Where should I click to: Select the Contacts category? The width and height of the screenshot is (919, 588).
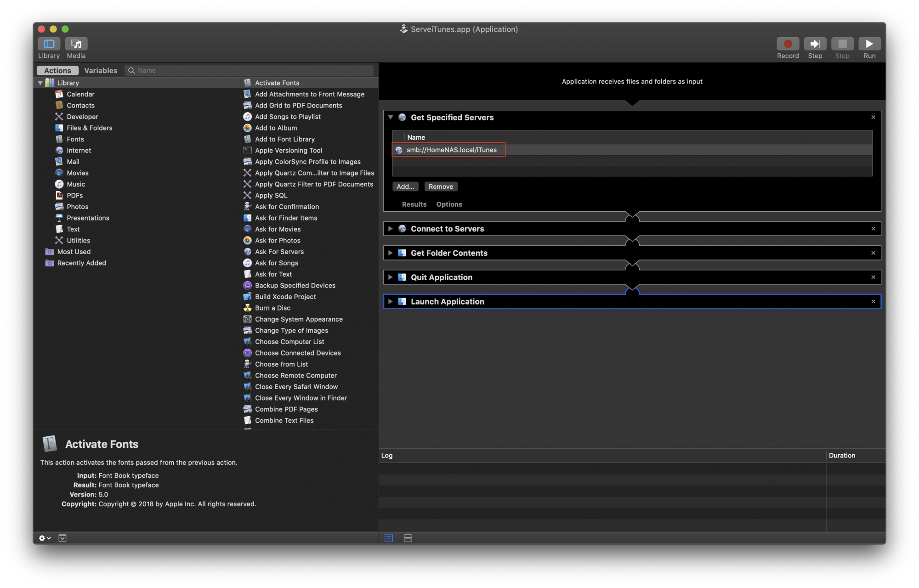[x=80, y=105]
